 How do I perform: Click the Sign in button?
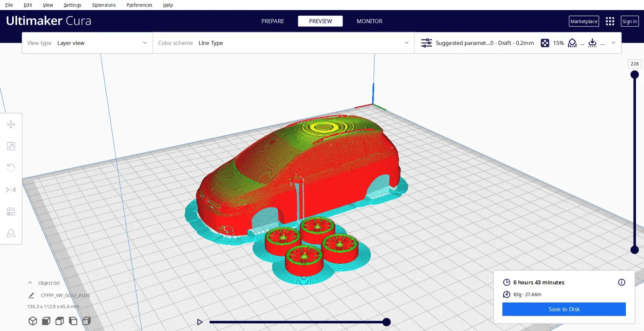click(x=630, y=21)
